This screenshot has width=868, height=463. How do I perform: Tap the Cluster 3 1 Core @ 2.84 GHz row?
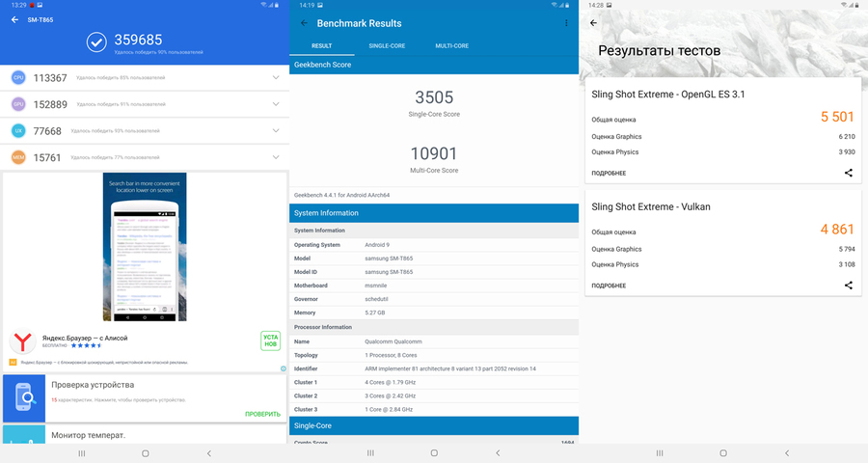point(434,409)
